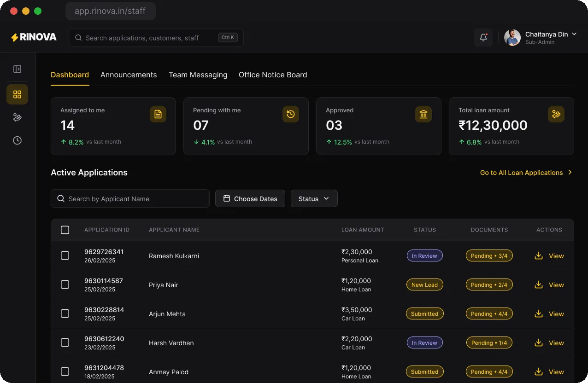This screenshot has width=588, height=383.
Task: Download documents for Harsh Vardhan
Action: click(538, 342)
